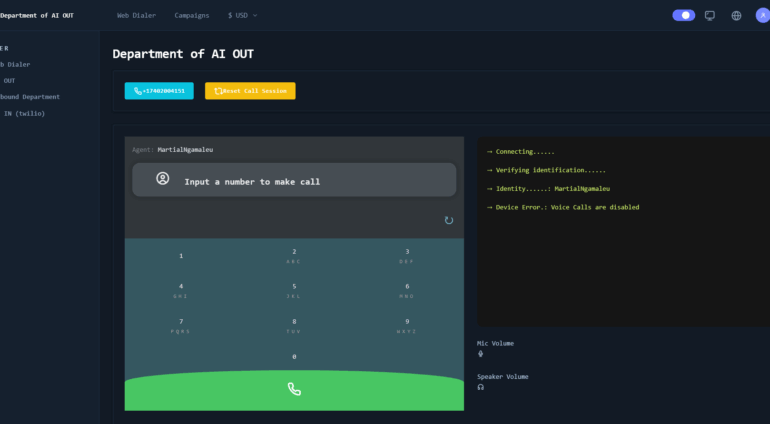Tap keypad digit 8 TUV

point(294,326)
